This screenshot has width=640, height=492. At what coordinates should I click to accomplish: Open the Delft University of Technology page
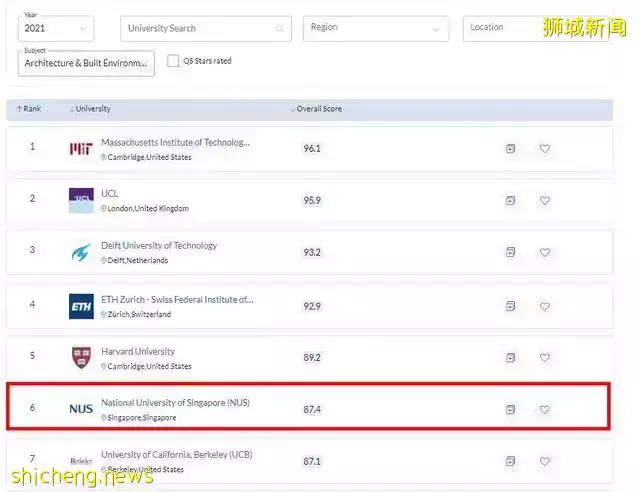click(159, 246)
